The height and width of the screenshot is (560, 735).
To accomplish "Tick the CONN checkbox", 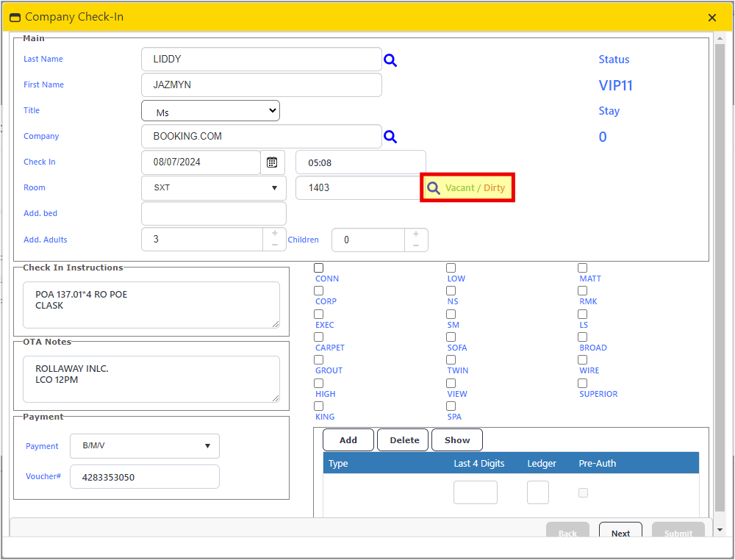I will pyautogui.click(x=319, y=268).
